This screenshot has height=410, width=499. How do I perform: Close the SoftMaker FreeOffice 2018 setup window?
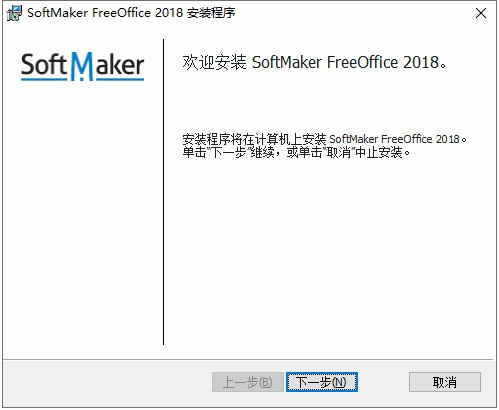click(481, 13)
